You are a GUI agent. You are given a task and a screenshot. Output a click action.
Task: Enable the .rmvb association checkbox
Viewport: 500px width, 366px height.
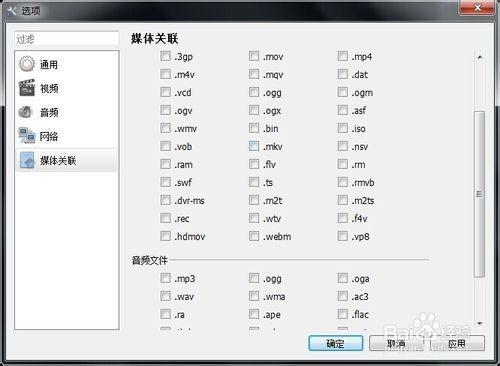343,182
